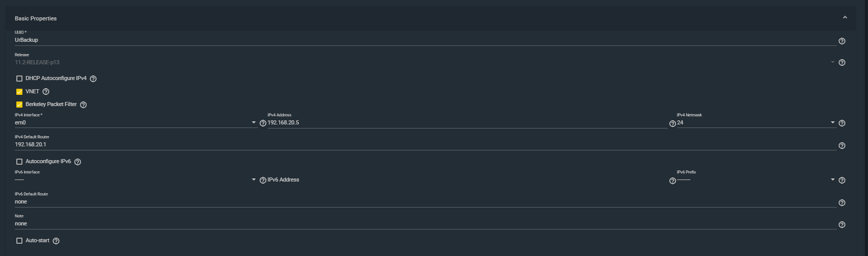
Task: Click help icon for IPv4 Netmask
Action: tap(841, 123)
